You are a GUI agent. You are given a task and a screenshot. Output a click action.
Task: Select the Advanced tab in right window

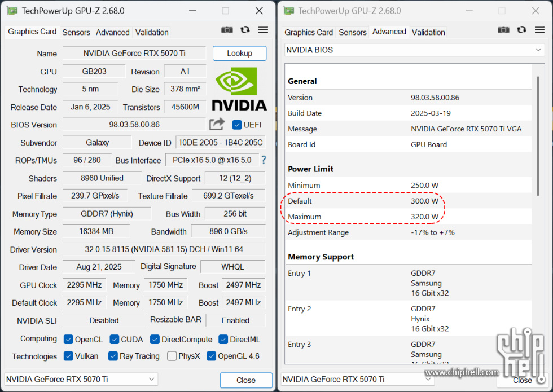(x=389, y=32)
